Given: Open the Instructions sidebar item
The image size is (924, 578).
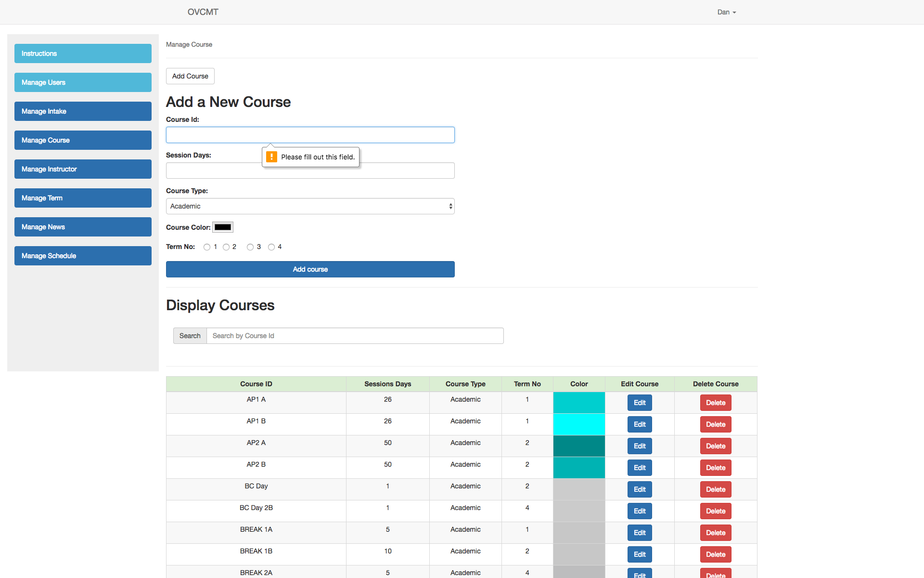Looking at the screenshot, I should [83, 53].
